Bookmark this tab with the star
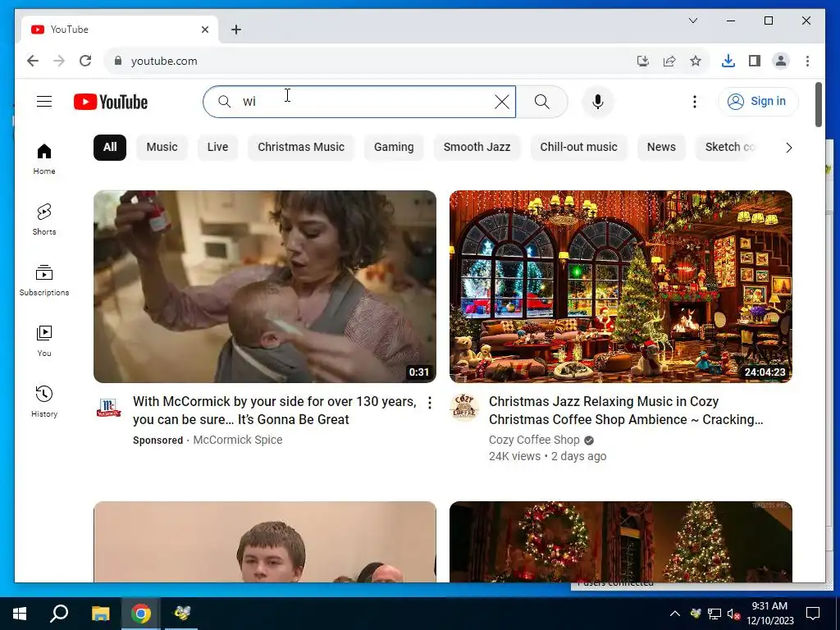Image resolution: width=840 pixels, height=630 pixels. click(x=696, y=61)
